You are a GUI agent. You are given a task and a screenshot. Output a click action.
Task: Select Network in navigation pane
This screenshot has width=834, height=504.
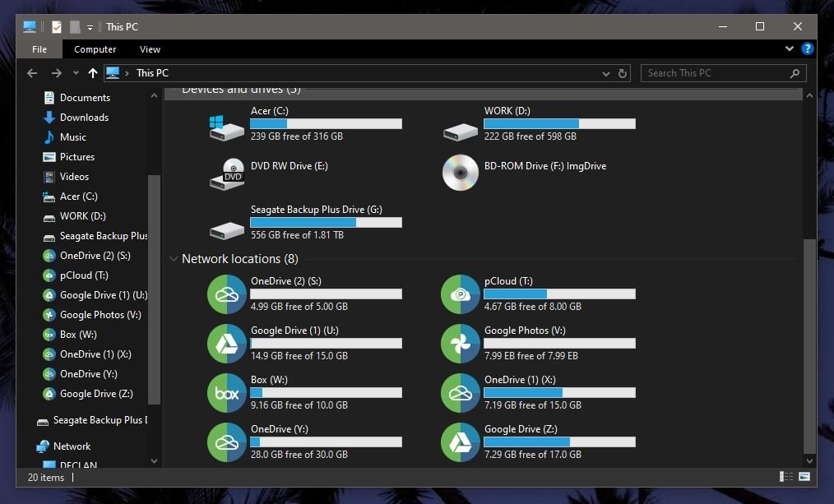pyautogui.click(x=72, y=446)
